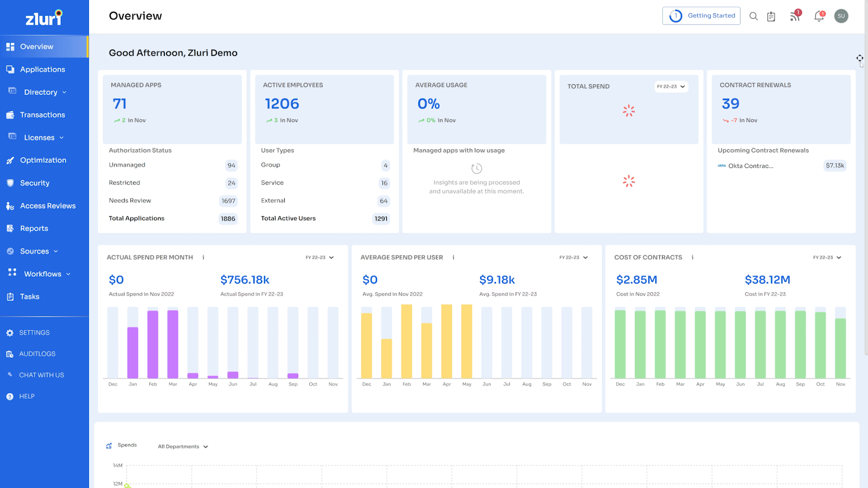This screenshot has width=868, height=488.
Task: Click the Getting Started button
Action: 701,16
